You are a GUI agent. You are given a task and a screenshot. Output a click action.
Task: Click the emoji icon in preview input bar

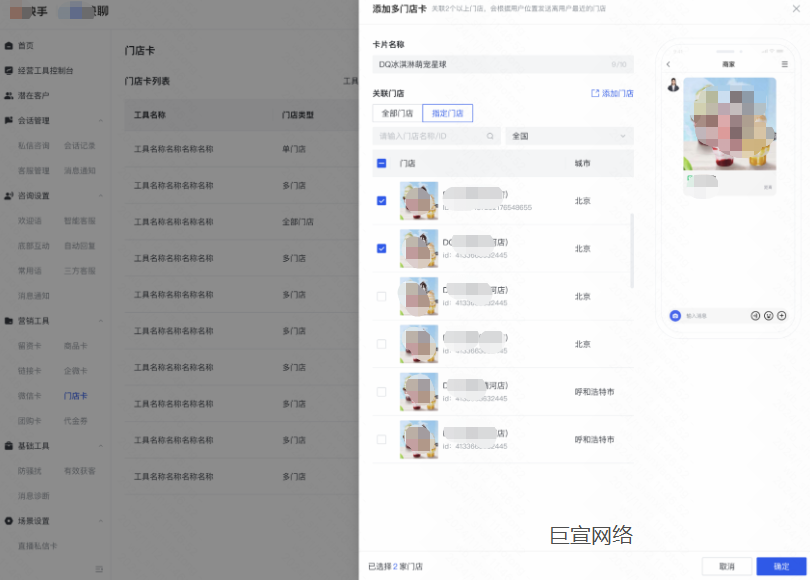click(769, 316)
